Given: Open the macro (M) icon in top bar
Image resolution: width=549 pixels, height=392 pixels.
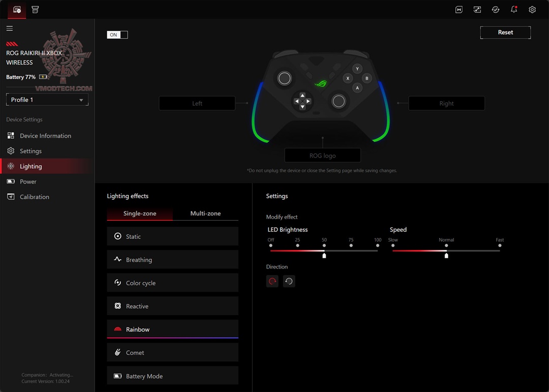Looking at the screenshot, I should [459, 10].
